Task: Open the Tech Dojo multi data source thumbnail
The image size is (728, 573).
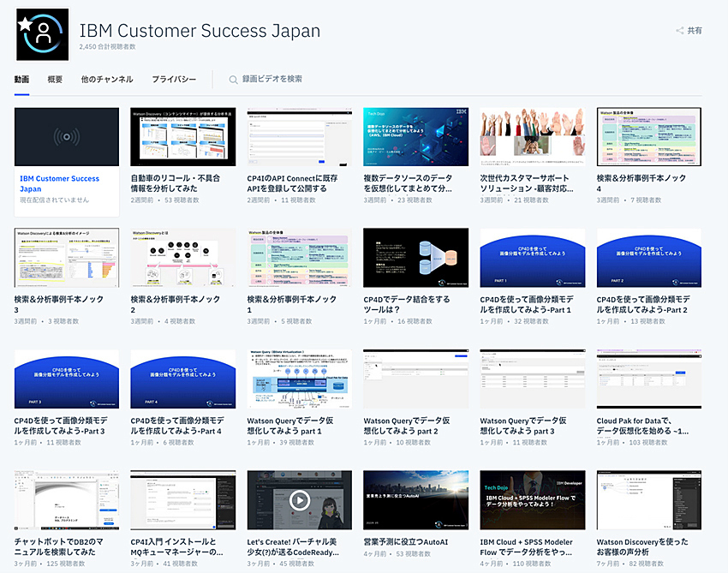Action: 416,137
